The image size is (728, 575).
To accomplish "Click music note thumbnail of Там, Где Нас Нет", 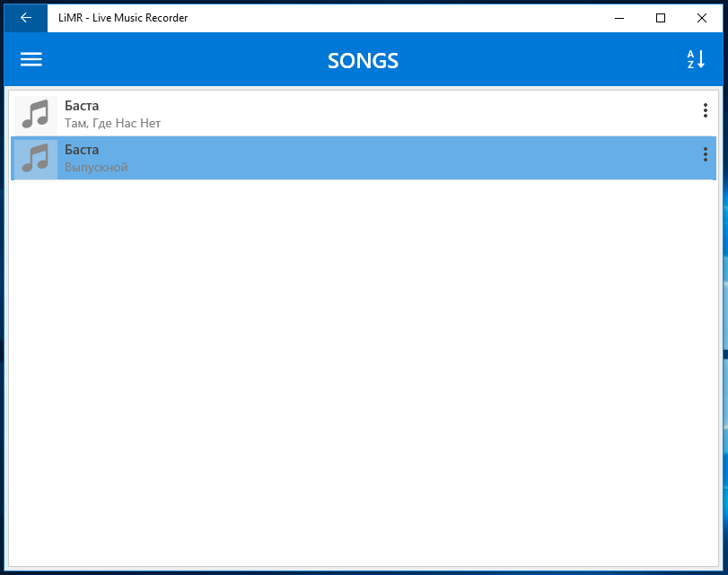I will 36,114.
